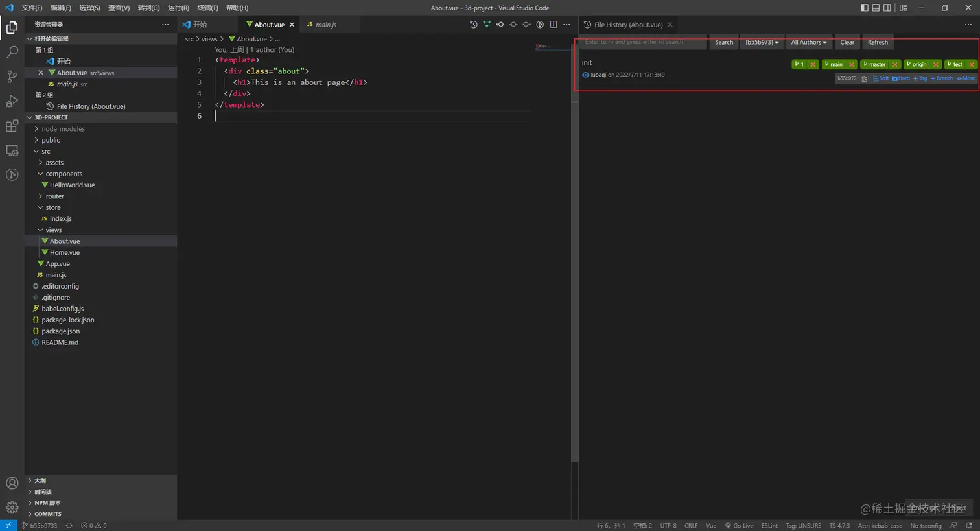Open the Manage gear icon
This screenshot has width=980, height=531.
click(12, 508)
